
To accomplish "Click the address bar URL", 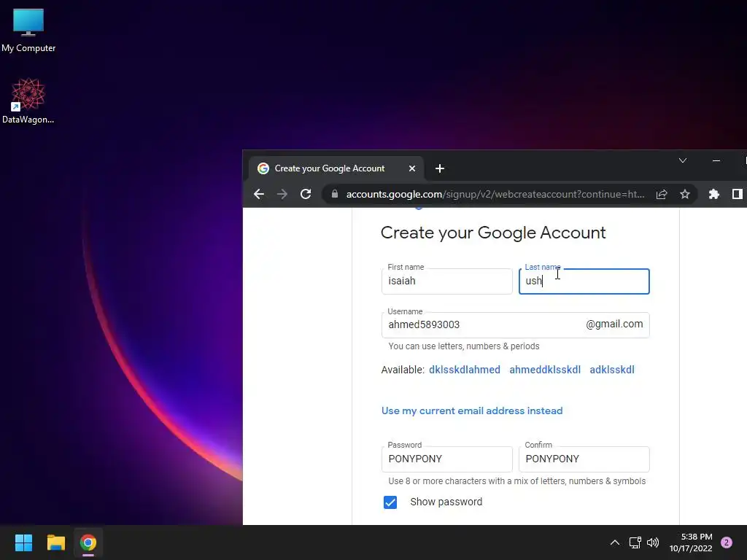I will 495,194.
